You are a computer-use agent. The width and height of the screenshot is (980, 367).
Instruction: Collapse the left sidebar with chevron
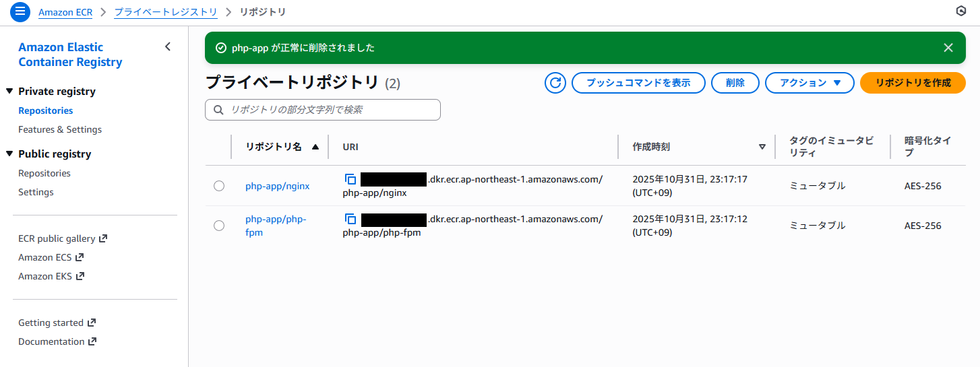(x=168, y=46)
